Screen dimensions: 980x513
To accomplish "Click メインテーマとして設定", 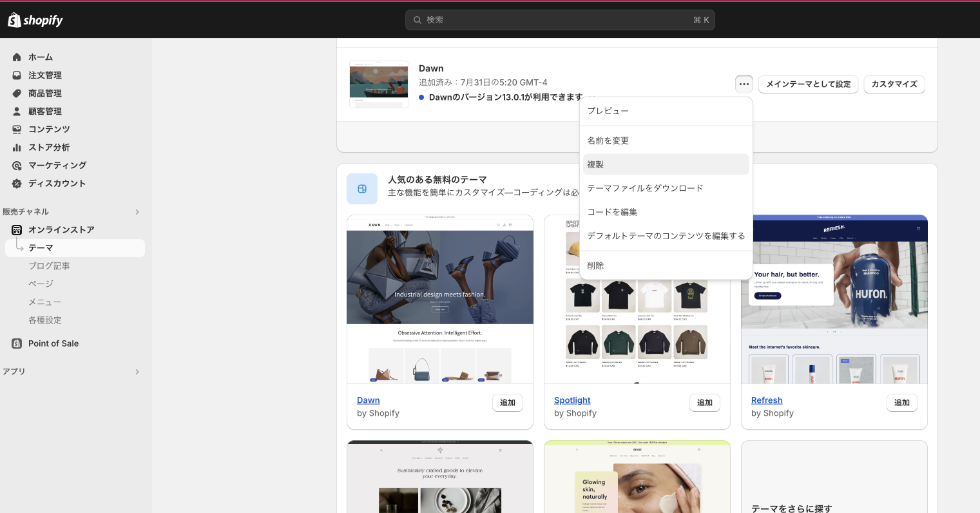I will (x=808, y=84).
